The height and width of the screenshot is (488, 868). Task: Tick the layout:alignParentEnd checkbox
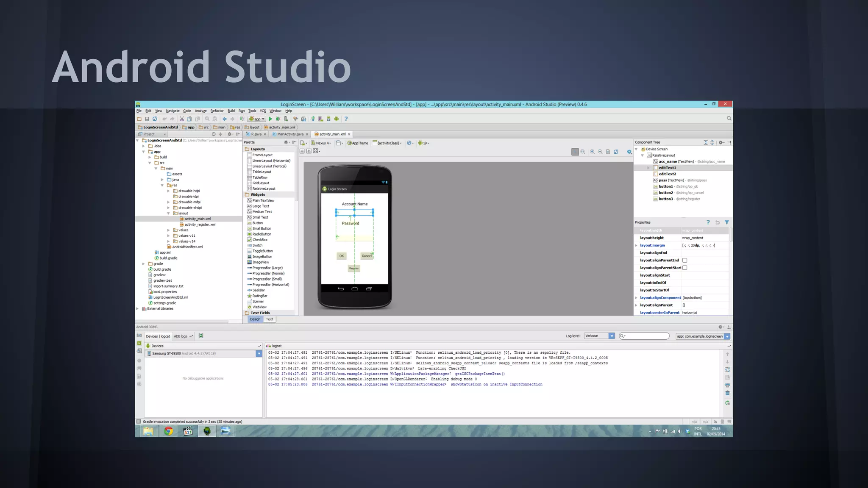pyautogui.click(x=684, y=261)
